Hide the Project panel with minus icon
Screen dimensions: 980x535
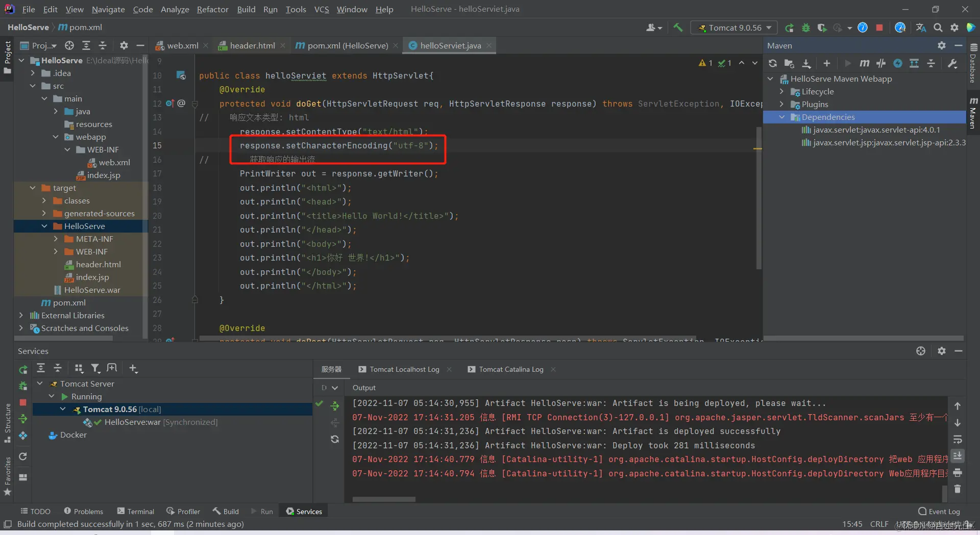(140, 45)
